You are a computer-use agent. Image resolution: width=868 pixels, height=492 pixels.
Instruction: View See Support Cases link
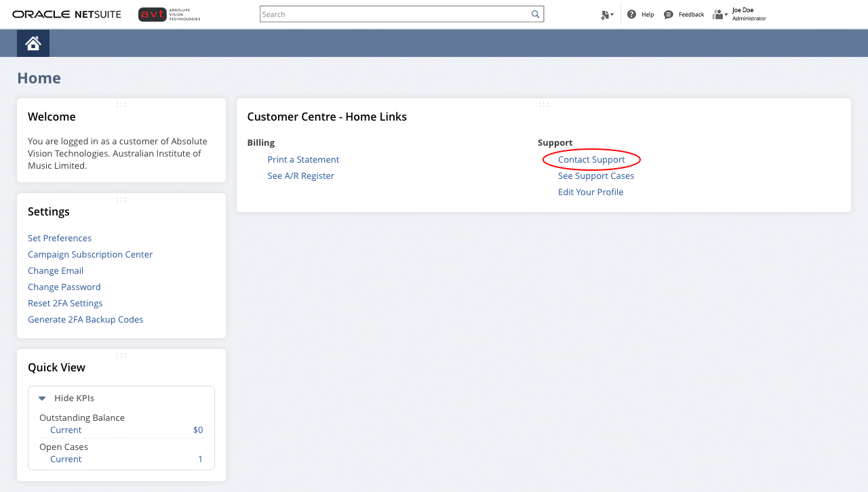595,176
